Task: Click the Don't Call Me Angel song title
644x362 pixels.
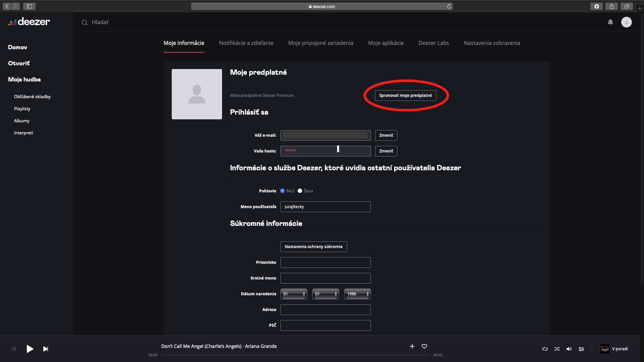Action: pos(201,346)
